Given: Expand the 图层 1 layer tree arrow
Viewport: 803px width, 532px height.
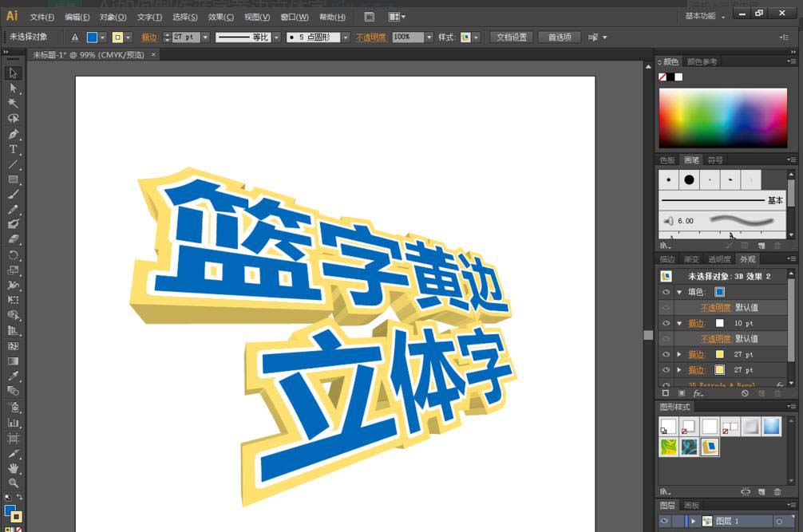Looking at the screenshot, I should 694,521.
